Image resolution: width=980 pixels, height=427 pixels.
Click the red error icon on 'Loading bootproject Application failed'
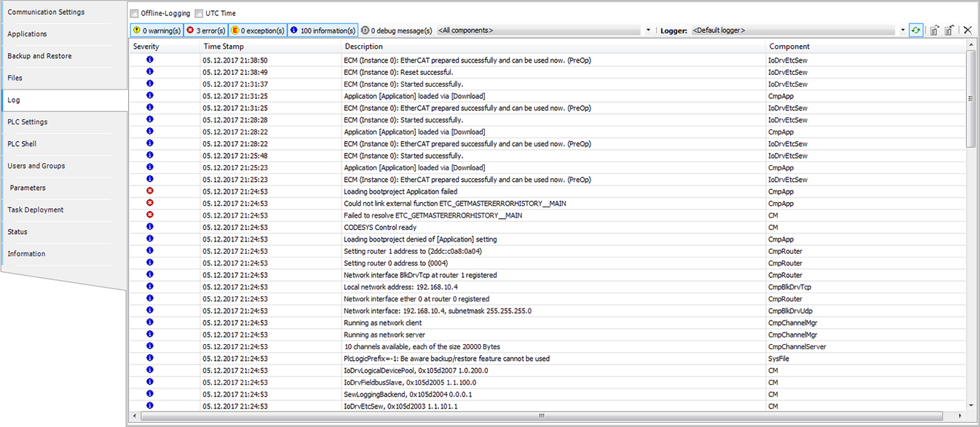click(x=150, y=191)
